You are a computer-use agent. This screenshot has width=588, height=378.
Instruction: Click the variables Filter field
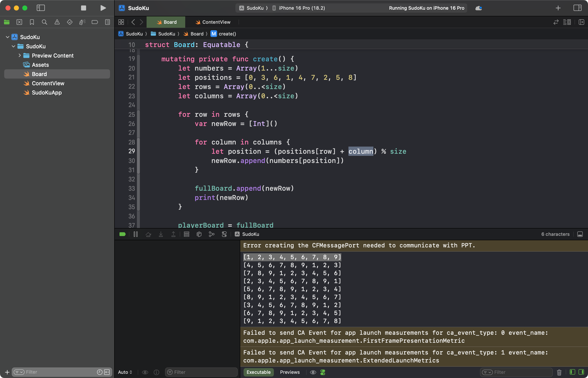[201, 372]
